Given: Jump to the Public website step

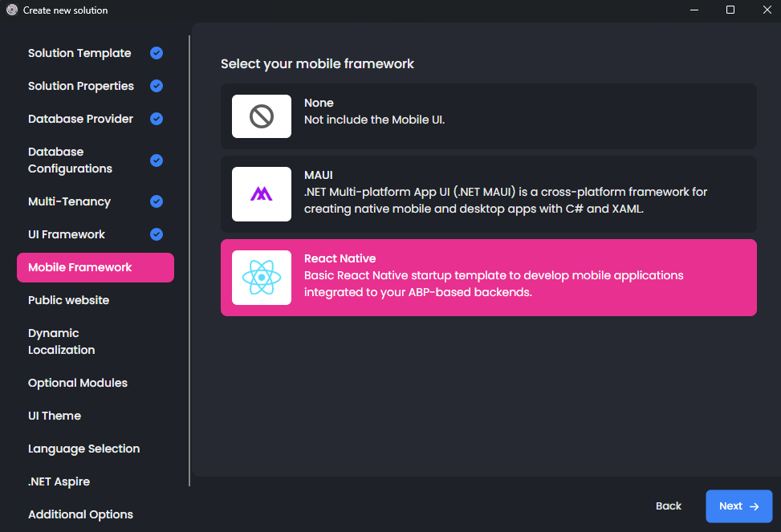Looking at the screenshot, I should (68, 300).
